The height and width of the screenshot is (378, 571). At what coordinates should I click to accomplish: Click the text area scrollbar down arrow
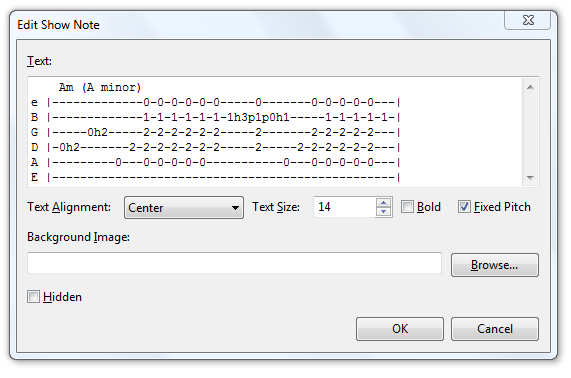pyautogui.click(x=530, y=178)
